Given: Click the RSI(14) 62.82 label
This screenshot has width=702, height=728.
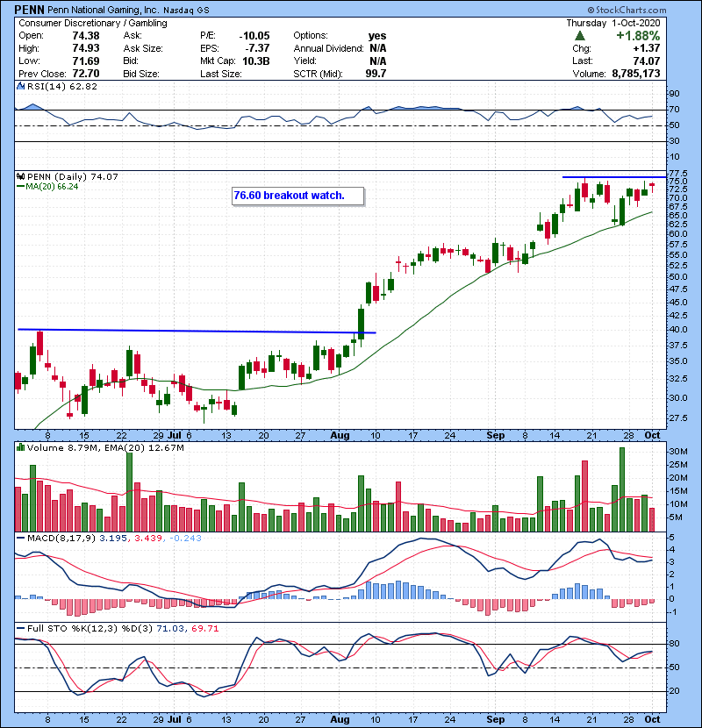Looking at the screenshot, I should (x=62, y=86).
